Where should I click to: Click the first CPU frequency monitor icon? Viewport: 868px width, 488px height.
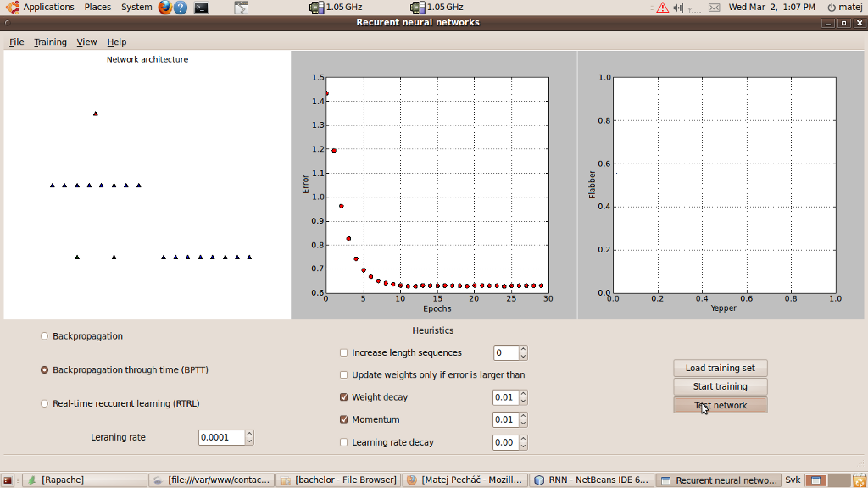(x=316, y=8)
